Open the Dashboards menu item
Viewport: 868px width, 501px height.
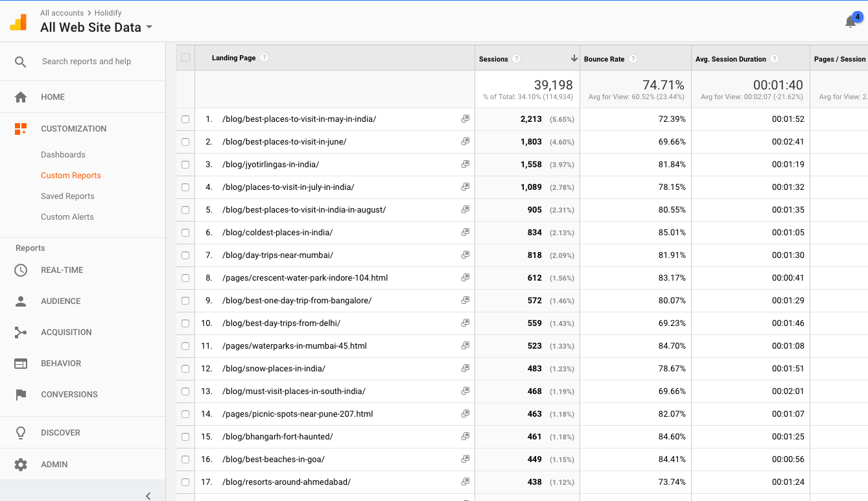click(63, 155)
